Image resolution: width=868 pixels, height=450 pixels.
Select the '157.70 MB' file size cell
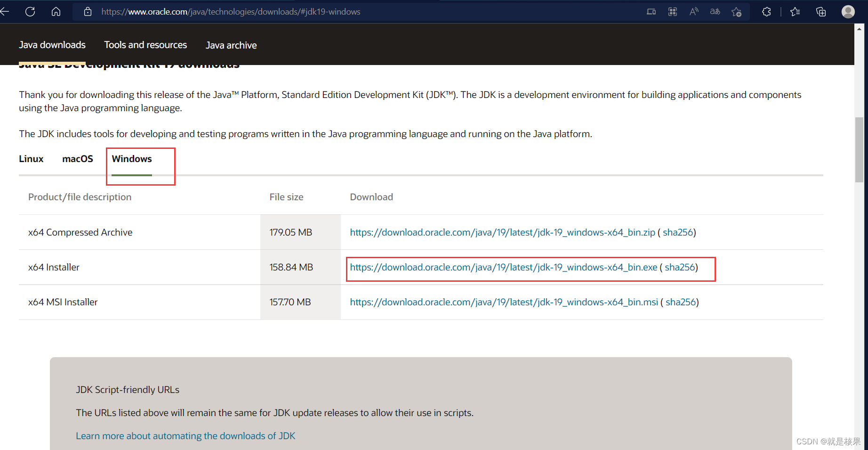300,302
